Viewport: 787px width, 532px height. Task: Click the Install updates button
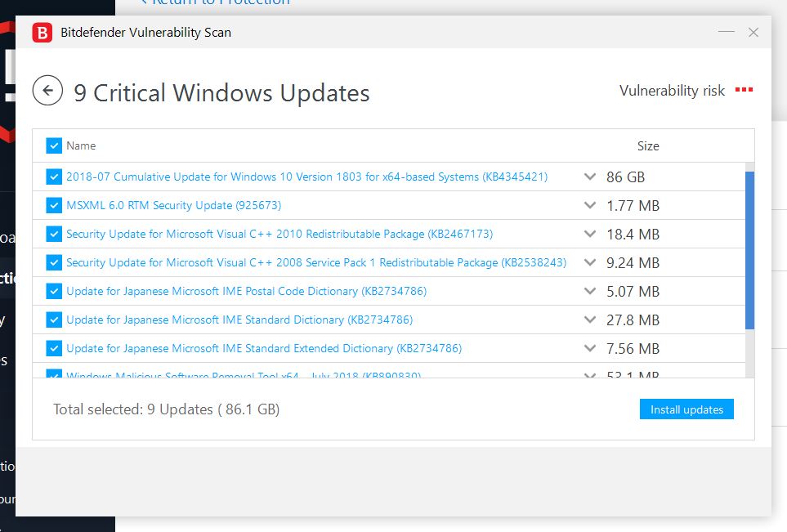pos(686,409)
